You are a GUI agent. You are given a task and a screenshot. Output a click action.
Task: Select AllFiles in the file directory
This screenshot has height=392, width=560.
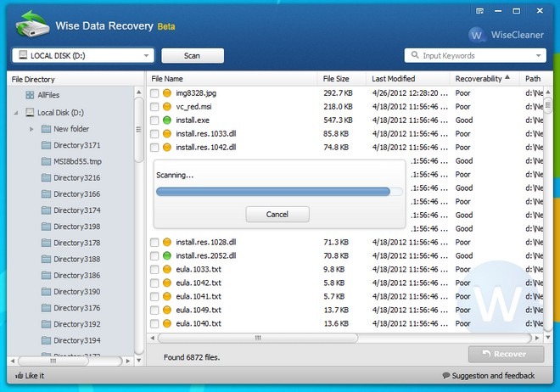(48, 95)
